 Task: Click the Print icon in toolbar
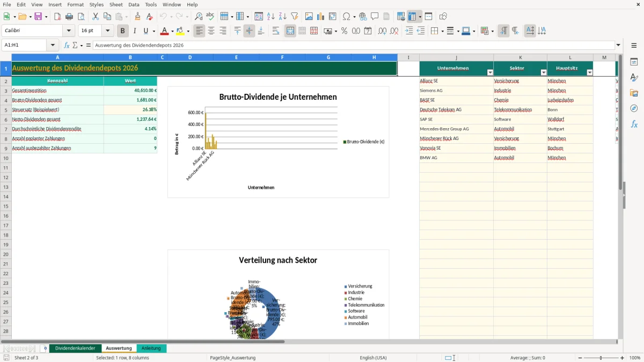[x=69, y=17]
